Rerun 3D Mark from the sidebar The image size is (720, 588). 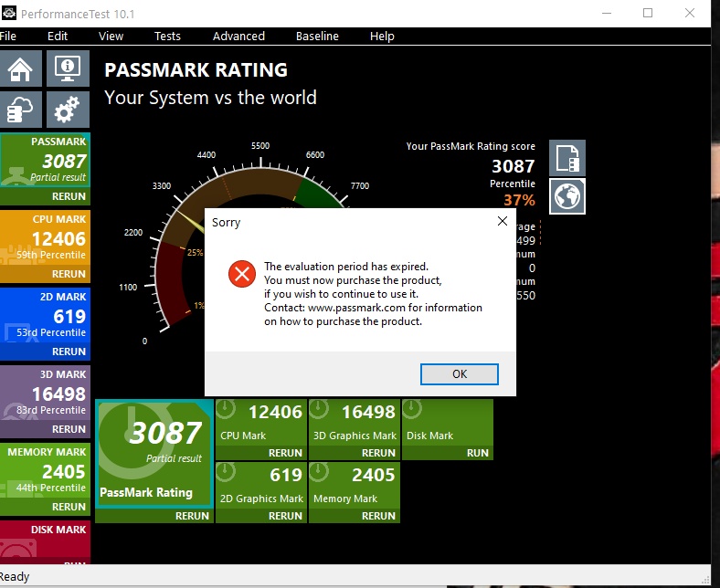click(x=69, y=429)
